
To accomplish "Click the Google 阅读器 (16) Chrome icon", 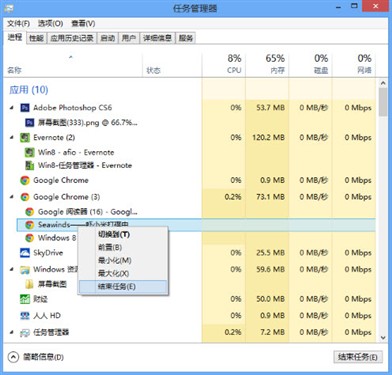I will point(29,212).
